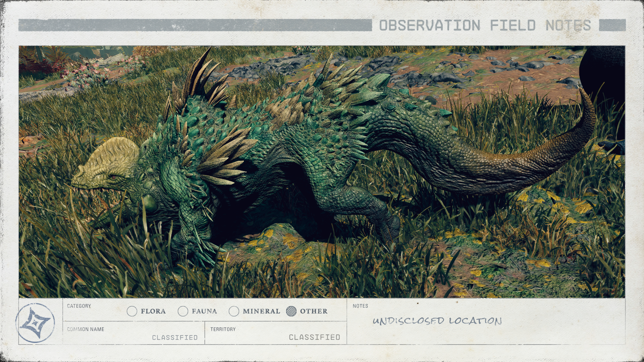Select the Mineral category radio button
Screen dimensions: 644x362
pos(234,311)
